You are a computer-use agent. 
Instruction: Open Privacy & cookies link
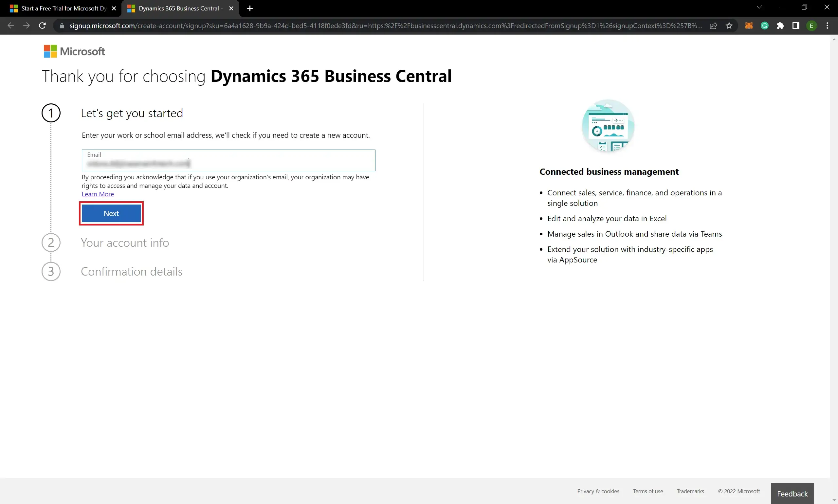click(x=598, y=491)
